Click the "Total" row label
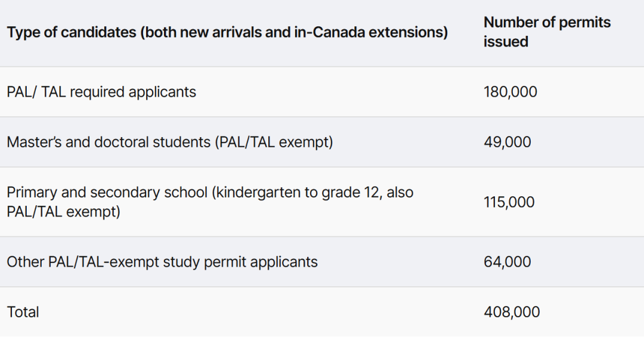The height and width of the screenshot is (337, 644). point(23,312)
